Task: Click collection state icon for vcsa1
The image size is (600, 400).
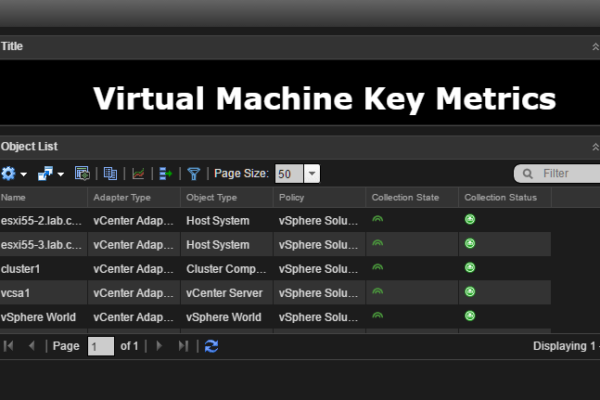Action: [x=378, y=292]
